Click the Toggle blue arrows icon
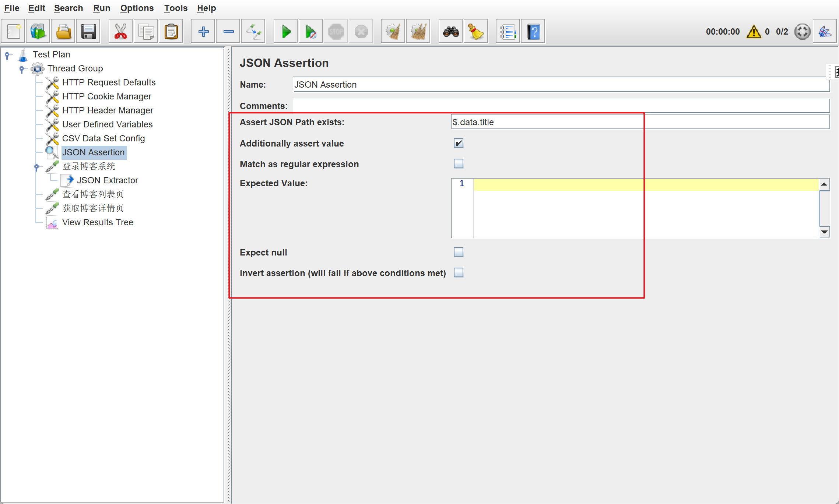Image resolution: width=839 pixels, height=504 pixels. (x=253, y=32)
